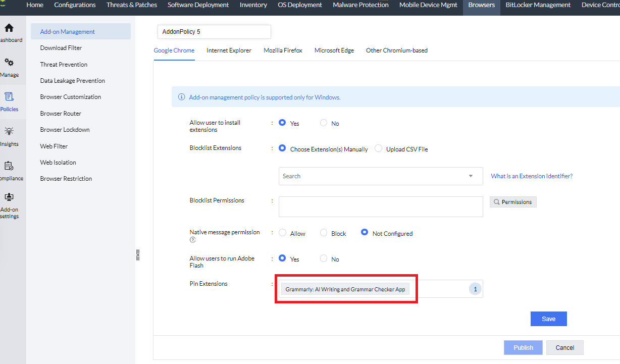This screenshot has height=364, width=620.
Task: Open What is an Extension Identifier link
Action: pos(532,176)
